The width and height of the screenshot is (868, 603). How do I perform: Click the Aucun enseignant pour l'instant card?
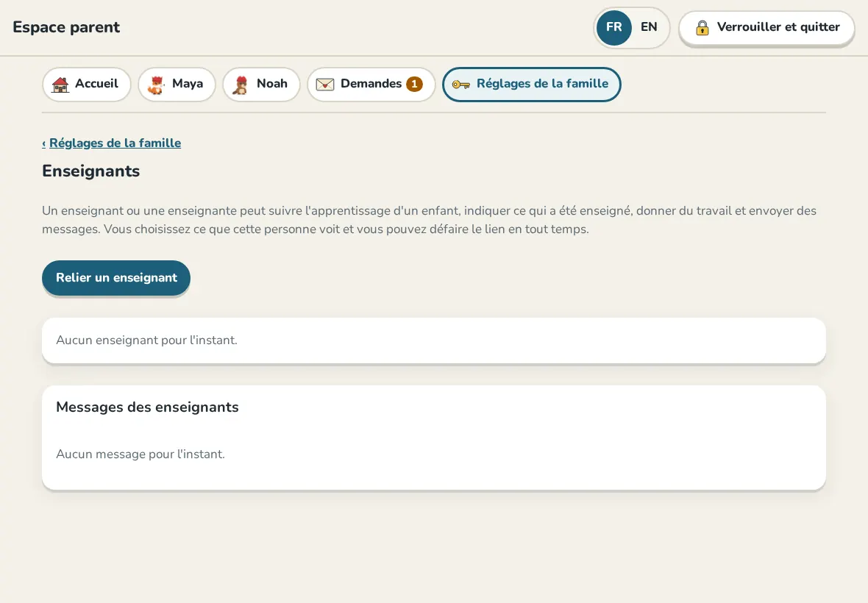tap(434, 340)
